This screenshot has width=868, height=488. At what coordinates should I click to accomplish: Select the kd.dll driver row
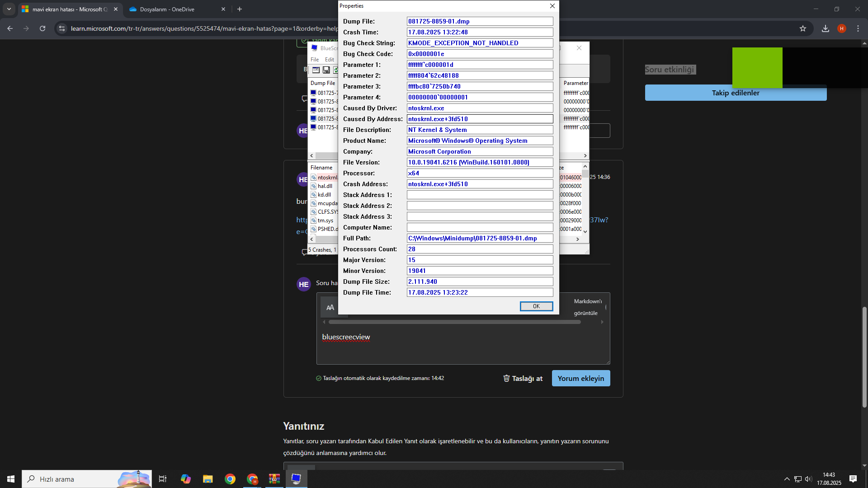(324, 195)
